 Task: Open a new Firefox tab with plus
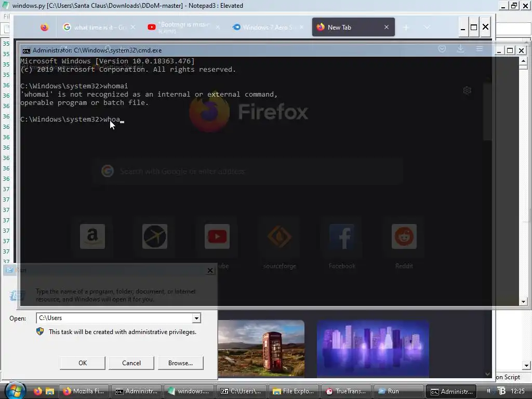click(406, 28)
